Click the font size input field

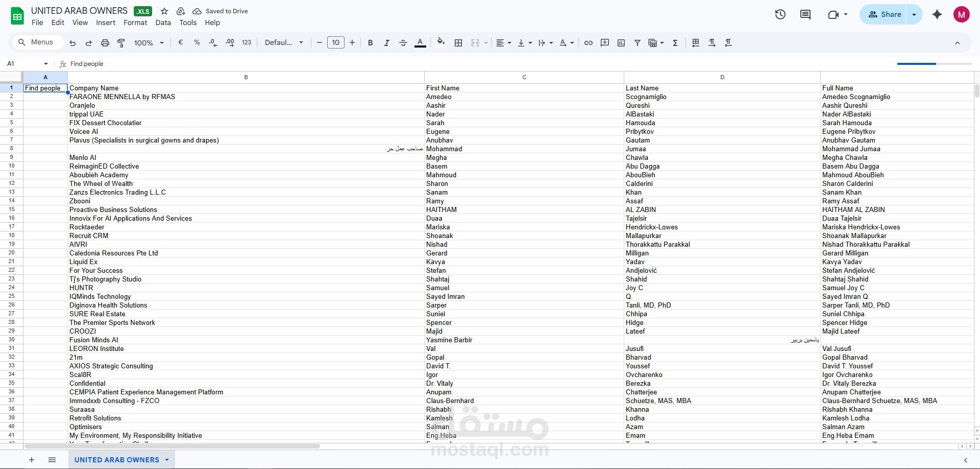pyautogui.click(x=336, y=43)
